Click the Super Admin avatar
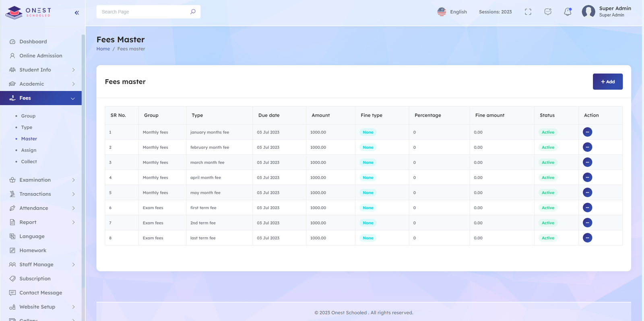Image resolution: width=644 pixels, height=321 pixels. coord(588,12)
